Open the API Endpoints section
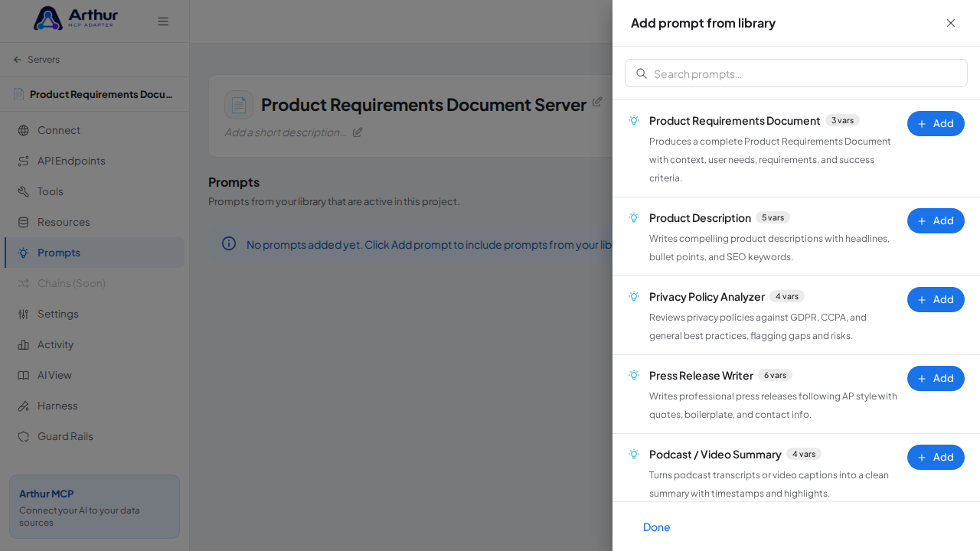Viewport: 980px width, 551px height. click(94, 161)
